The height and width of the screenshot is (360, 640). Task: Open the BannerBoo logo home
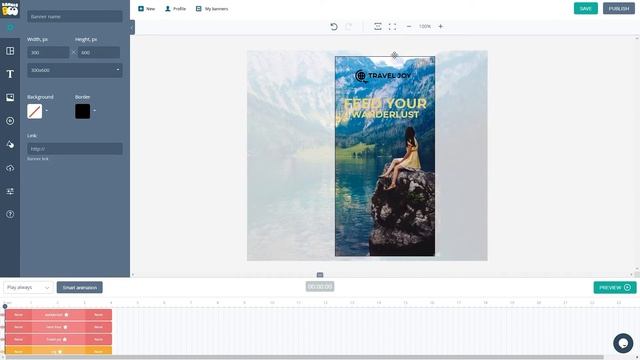pos(10,8)
